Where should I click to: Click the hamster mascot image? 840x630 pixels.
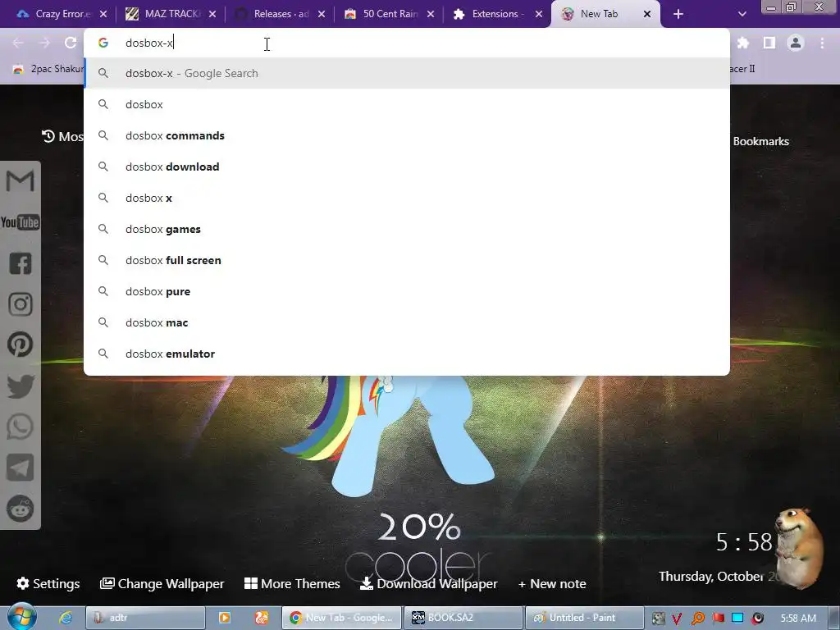point(799,549)
